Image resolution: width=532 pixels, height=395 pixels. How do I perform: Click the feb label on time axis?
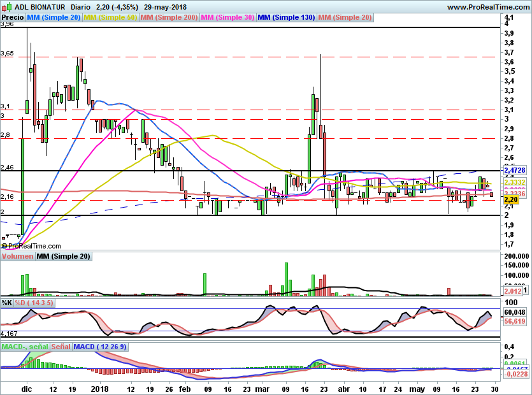pos(185,389)
